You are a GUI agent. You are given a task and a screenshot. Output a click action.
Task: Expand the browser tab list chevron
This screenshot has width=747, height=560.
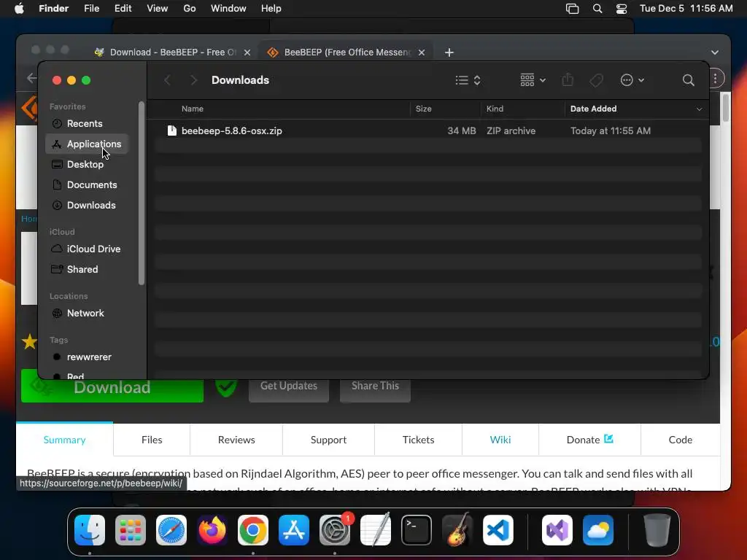click(715, 52)
